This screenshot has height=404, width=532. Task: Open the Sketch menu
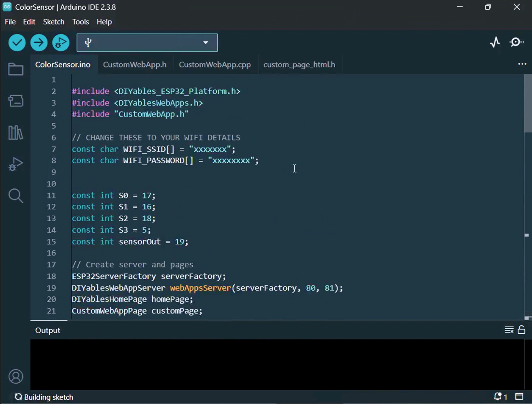(54, 22)
